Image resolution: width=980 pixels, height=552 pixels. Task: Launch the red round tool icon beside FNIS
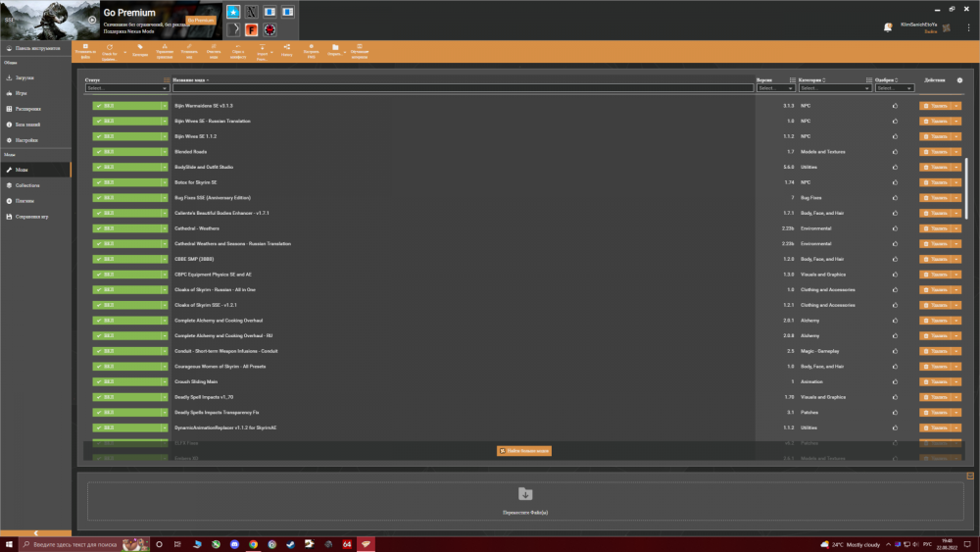269,29
